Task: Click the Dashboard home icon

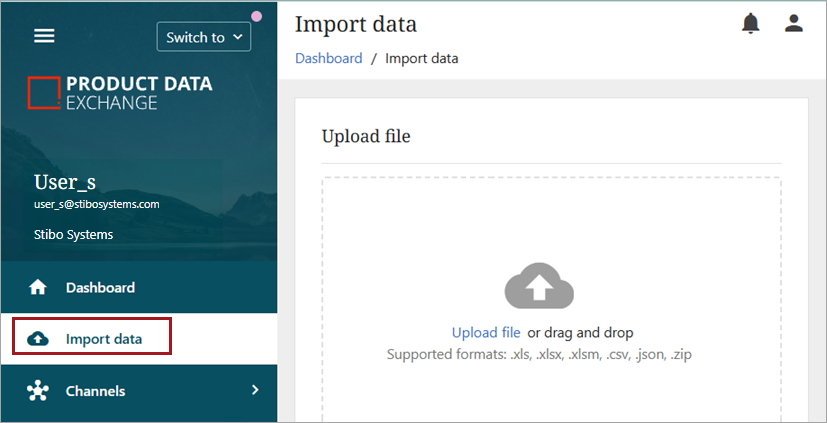Action: coord(38,288)
